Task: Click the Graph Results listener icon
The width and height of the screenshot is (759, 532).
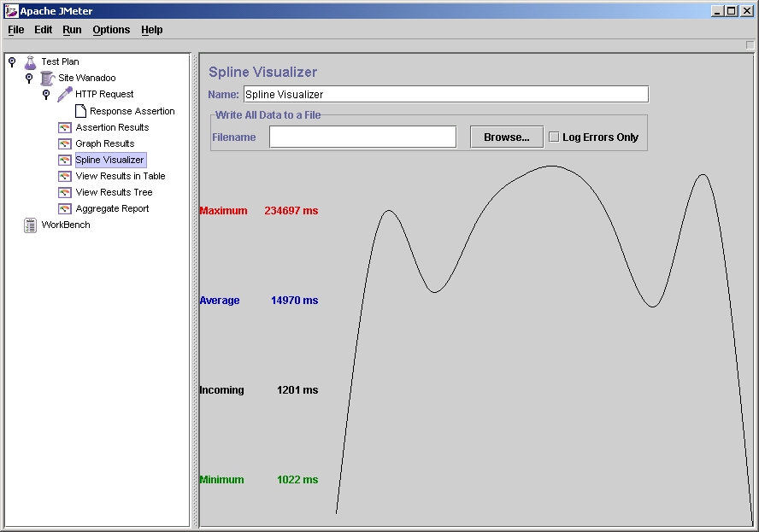Action: 65,143
